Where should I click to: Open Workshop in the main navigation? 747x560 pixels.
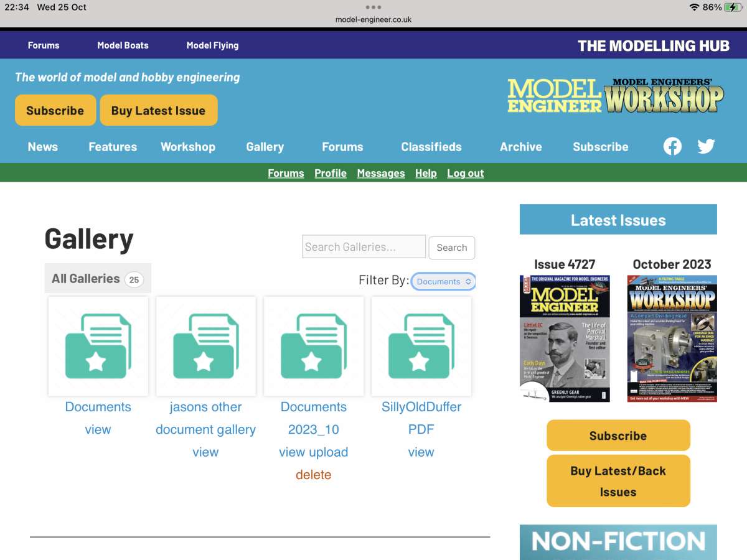188,147
